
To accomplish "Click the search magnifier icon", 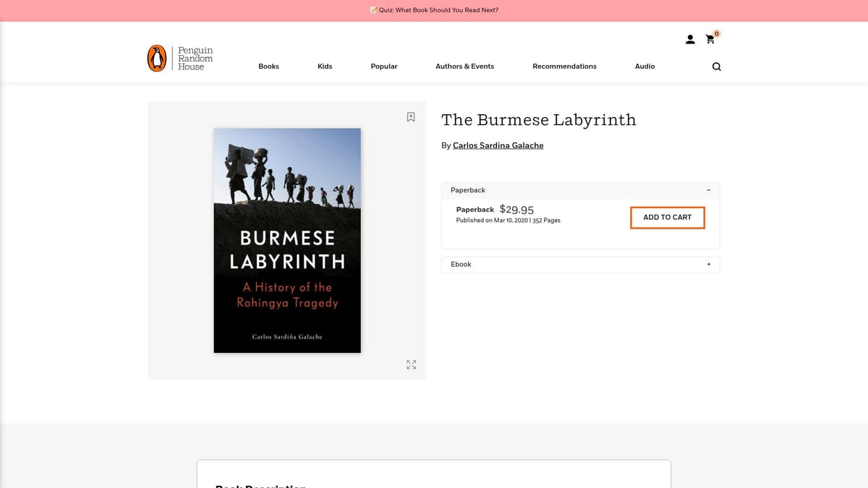I will coord(716,67).
